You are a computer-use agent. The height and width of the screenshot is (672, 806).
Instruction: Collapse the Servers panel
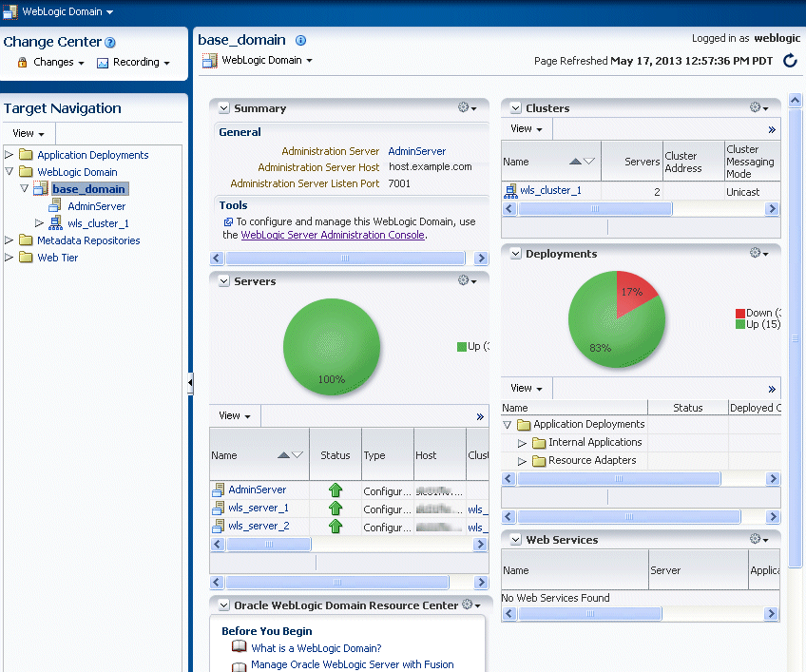pos(224,281)
